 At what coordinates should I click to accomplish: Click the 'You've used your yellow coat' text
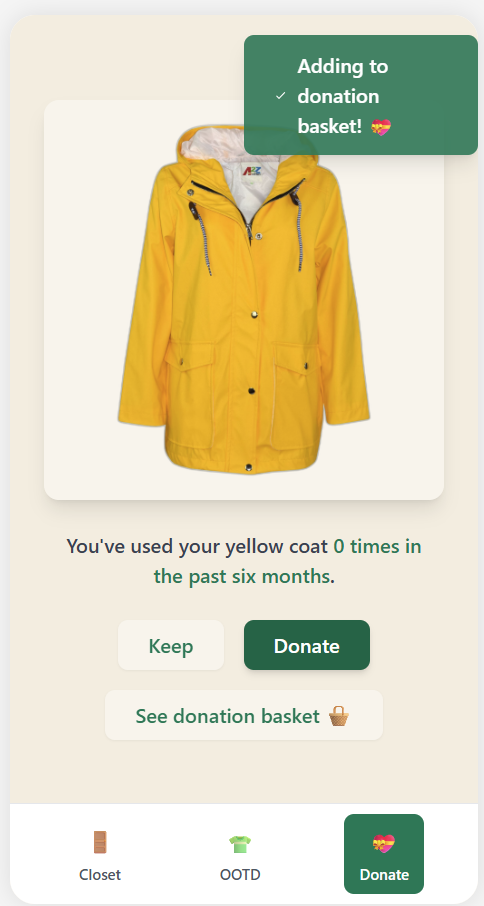click(x=197, y=546)
